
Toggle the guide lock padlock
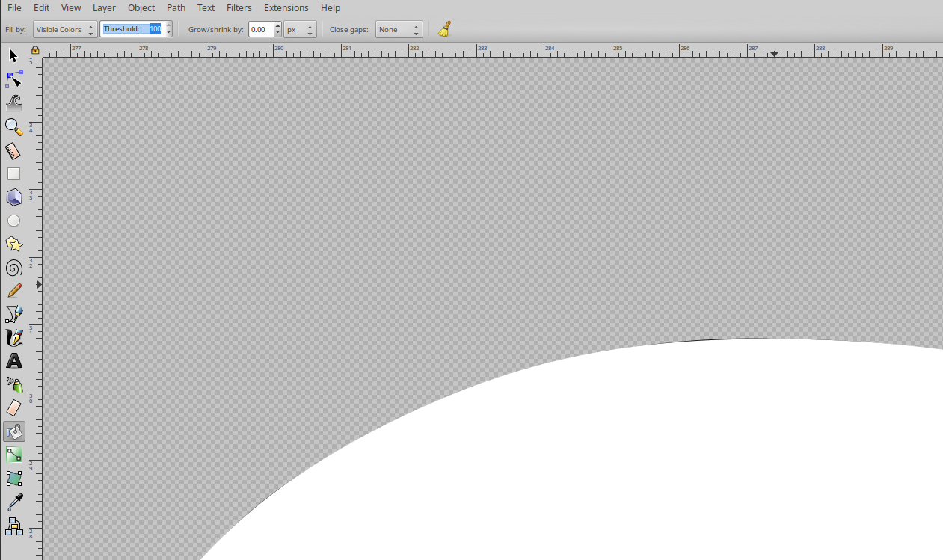pos(34,49)
